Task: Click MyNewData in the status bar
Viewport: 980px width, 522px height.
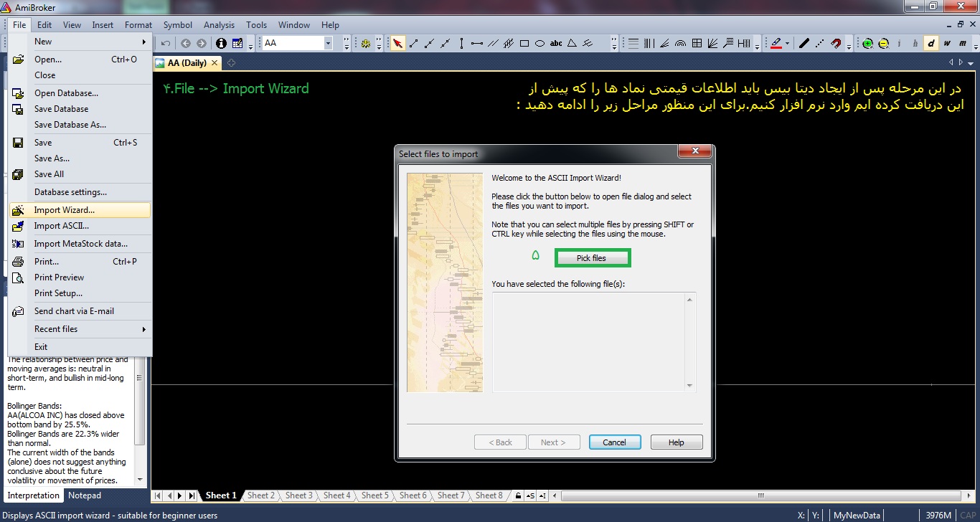Action: click(857, 515)
